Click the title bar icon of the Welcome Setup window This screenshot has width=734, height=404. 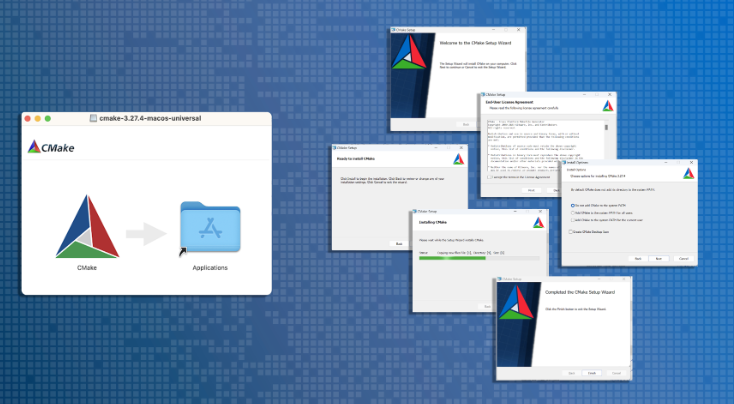pyautogui.click(x=394, y=30)
